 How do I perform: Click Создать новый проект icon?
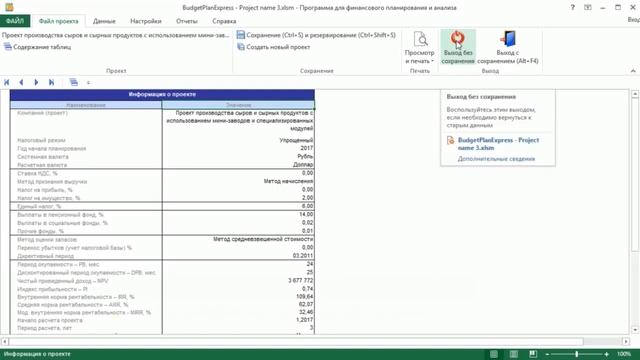click(241, 47)
